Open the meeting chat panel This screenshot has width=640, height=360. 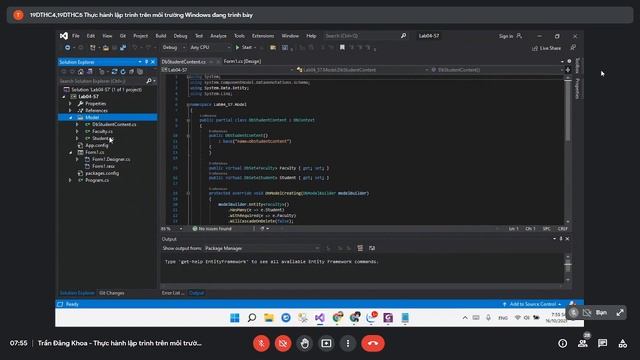[x=602, y=344]
